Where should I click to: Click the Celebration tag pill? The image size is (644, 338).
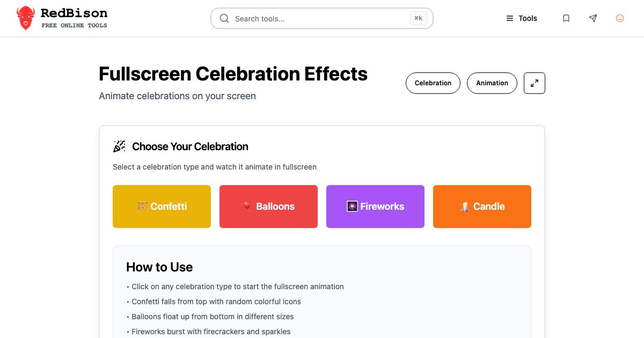pyautogui.click(x=433, y=83)
